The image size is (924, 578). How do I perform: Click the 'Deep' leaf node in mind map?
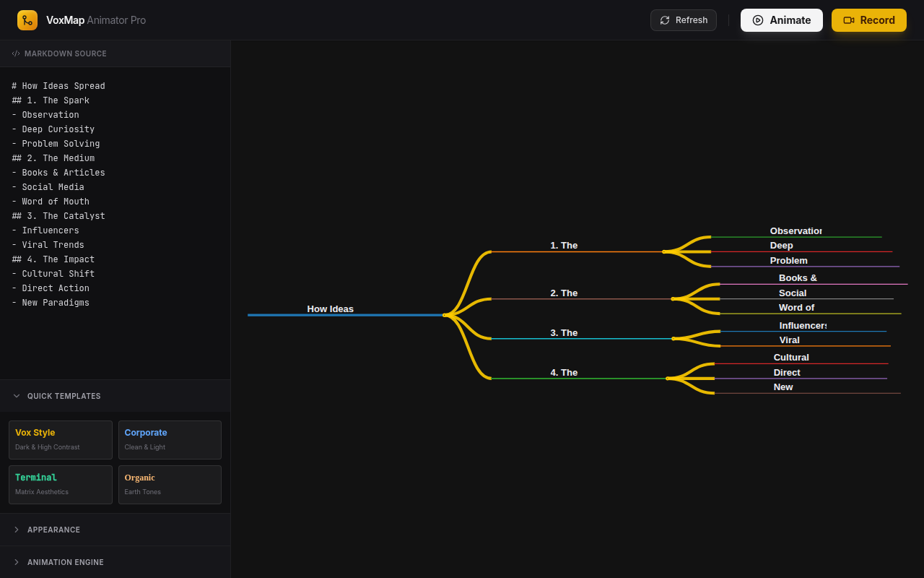point(782,246)
